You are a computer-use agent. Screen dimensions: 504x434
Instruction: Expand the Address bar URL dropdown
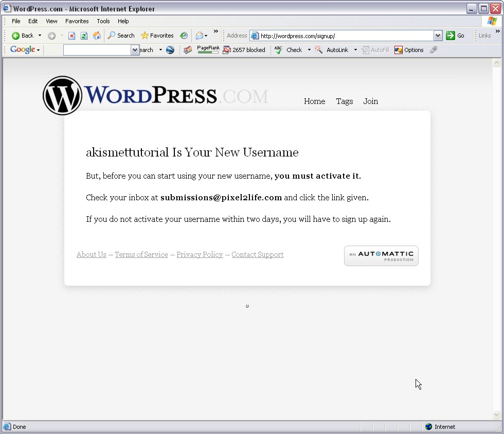[438, 36]
